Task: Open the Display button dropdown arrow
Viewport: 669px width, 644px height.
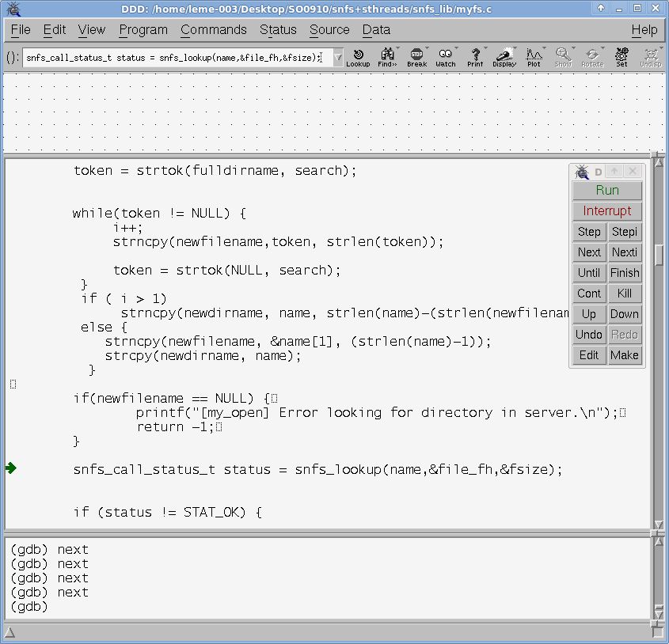Action: (515, 48)
